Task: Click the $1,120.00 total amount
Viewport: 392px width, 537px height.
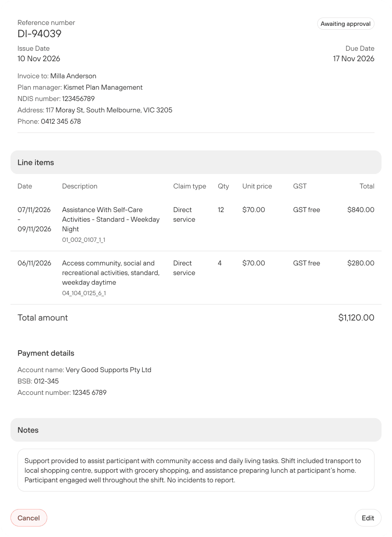Action: click(356, 317)
